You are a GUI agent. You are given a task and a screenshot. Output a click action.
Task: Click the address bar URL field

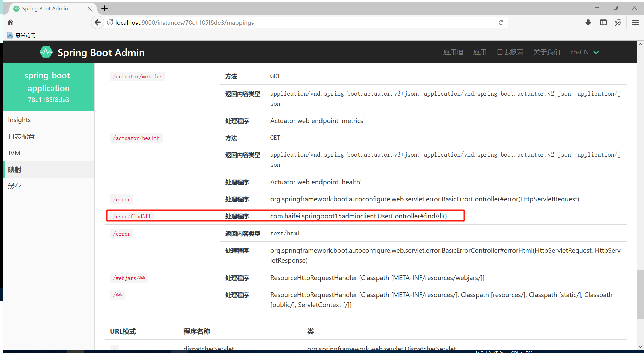pyautogui.click(x=300, y=22)
